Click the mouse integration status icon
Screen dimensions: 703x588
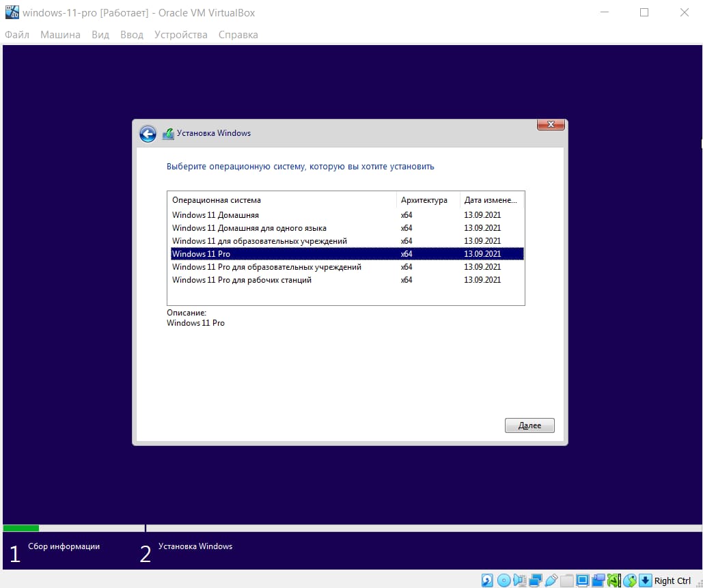(x=629, y=580)
